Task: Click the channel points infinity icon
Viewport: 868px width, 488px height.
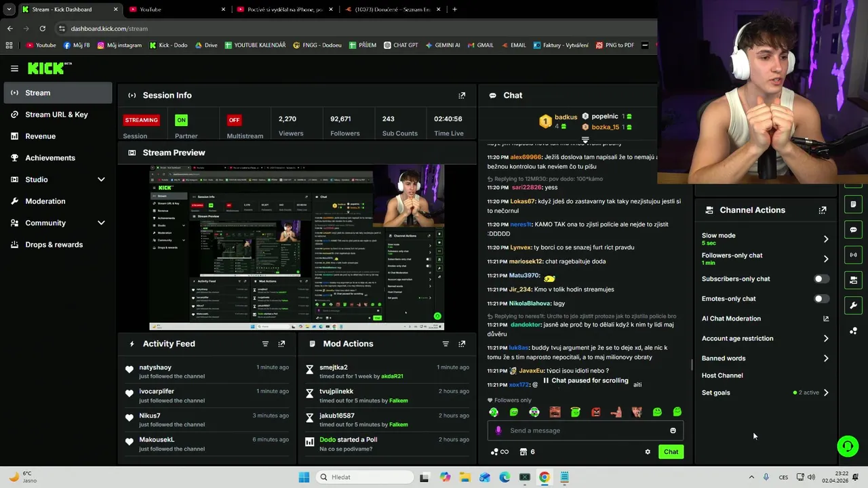Action: click(499, 452)
